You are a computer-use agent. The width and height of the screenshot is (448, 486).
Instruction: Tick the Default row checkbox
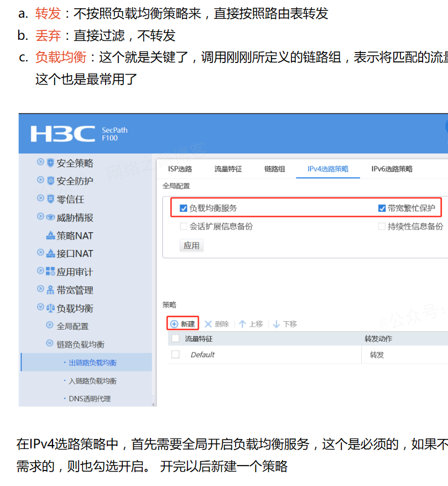pyautogui.click(x=175, y=354)
